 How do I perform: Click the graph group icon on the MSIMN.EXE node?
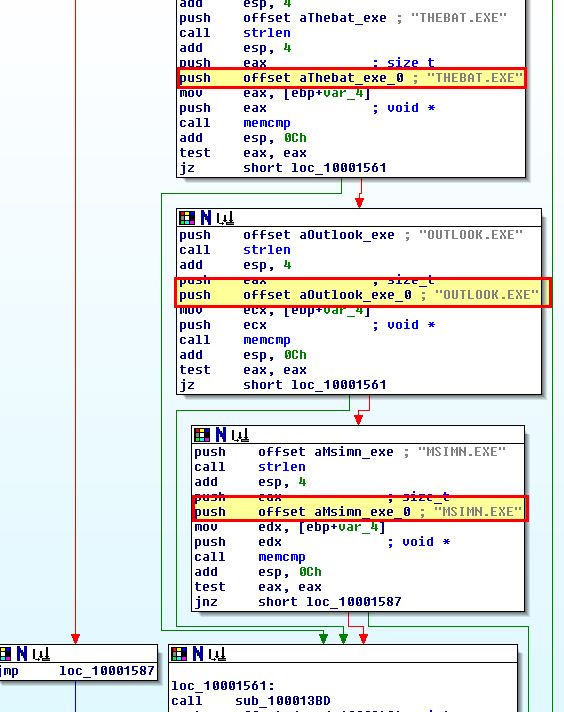click(x=240, y=436)
